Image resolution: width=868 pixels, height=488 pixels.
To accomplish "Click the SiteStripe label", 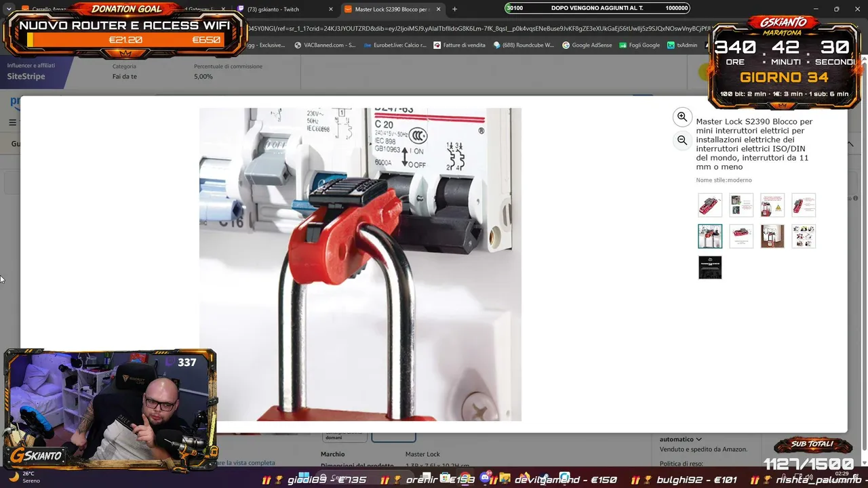I will pyautogui.click(x=26, y=77).
